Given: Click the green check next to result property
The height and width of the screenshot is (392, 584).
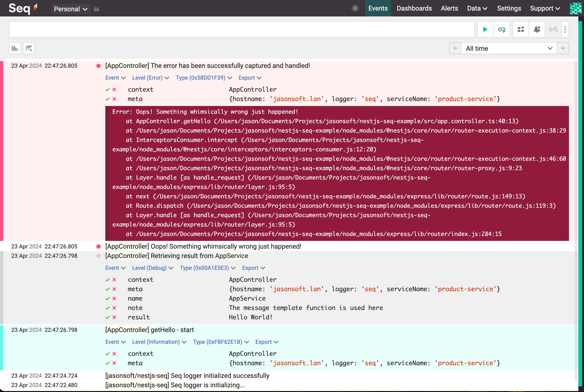Looking at the screenshot, I should (107, 317).
